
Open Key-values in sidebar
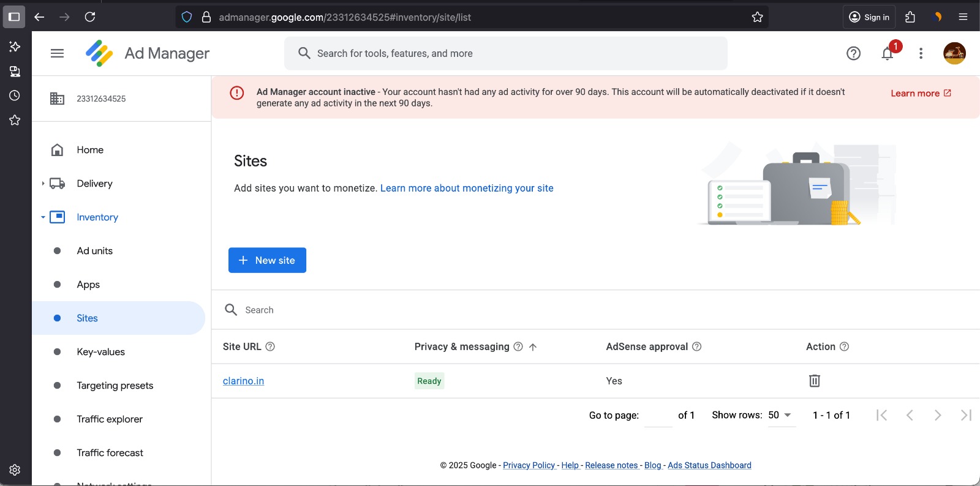(100, 352)
